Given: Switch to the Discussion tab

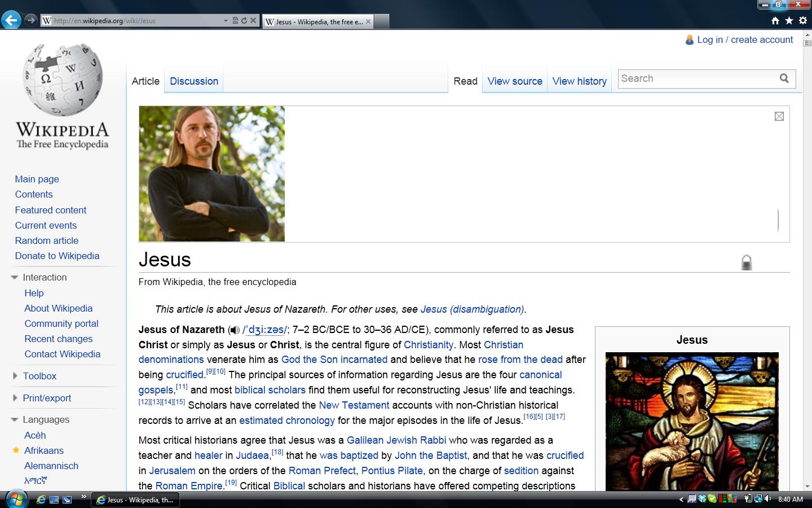Looking at the screenshot, I should tap(193, 81).
